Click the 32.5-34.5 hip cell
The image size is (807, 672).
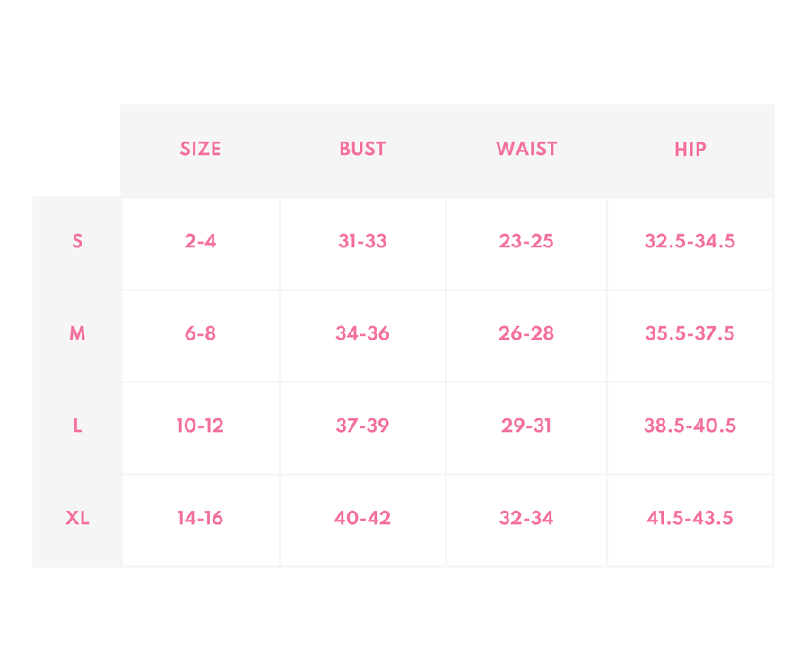click(x=690, y=241)
